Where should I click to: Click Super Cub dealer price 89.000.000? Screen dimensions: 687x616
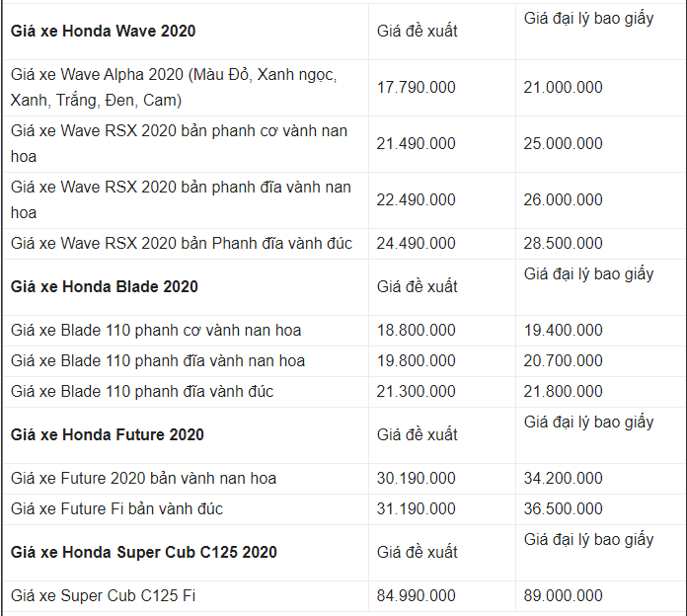pyautogui.click(x=563, y=596)
